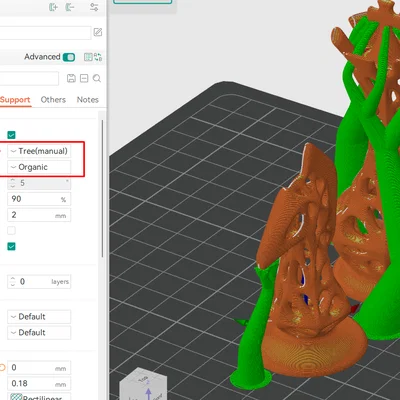The height and width of the screenshot is (400, 400).
Task: Click the 0 layers stepper field
Action: (39, 282)
